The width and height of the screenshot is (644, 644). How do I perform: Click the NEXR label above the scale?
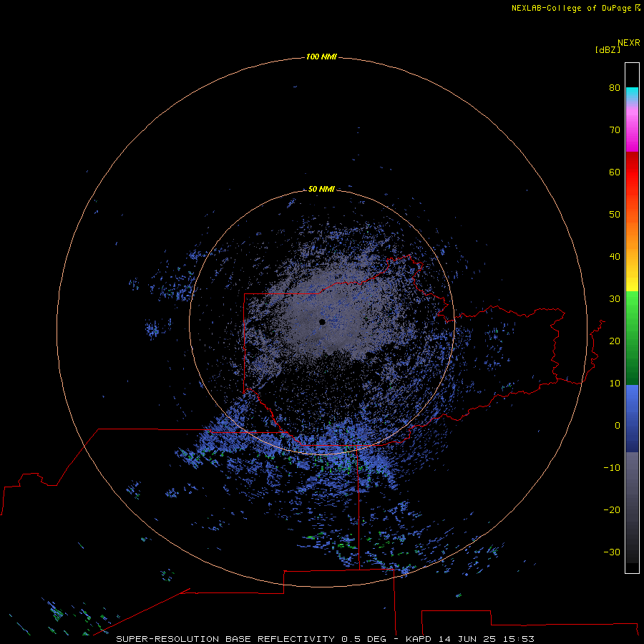click(x=629, y=43)
